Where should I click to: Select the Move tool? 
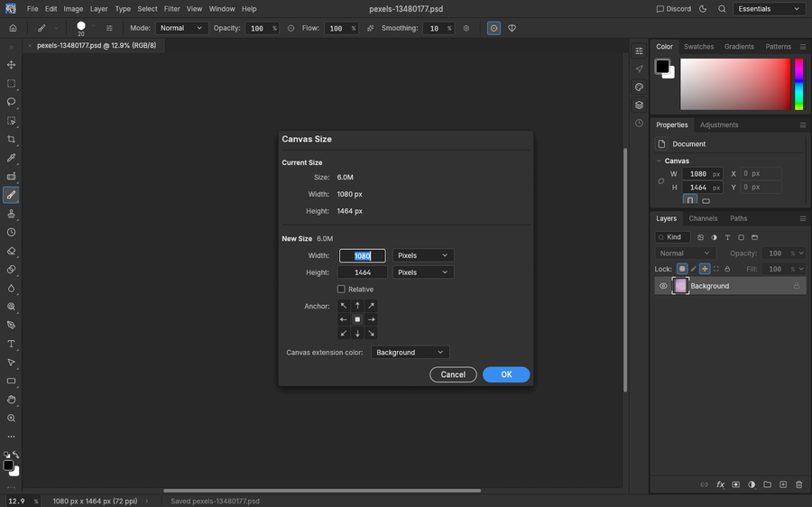coord(11,65)
